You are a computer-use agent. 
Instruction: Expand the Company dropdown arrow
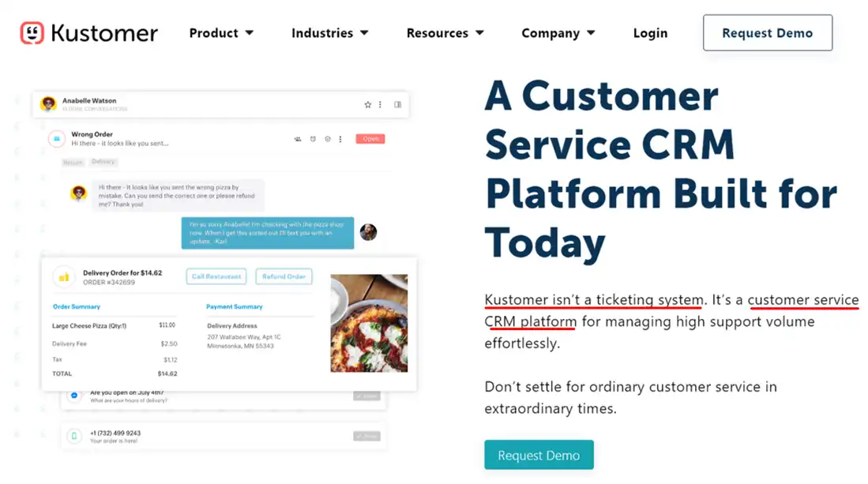tap(592, 33)
